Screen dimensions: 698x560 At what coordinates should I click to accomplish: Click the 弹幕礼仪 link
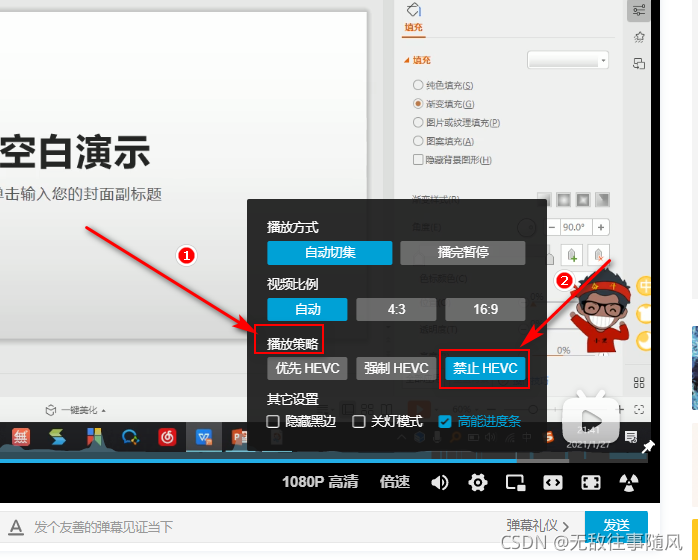tap(537, 526)
